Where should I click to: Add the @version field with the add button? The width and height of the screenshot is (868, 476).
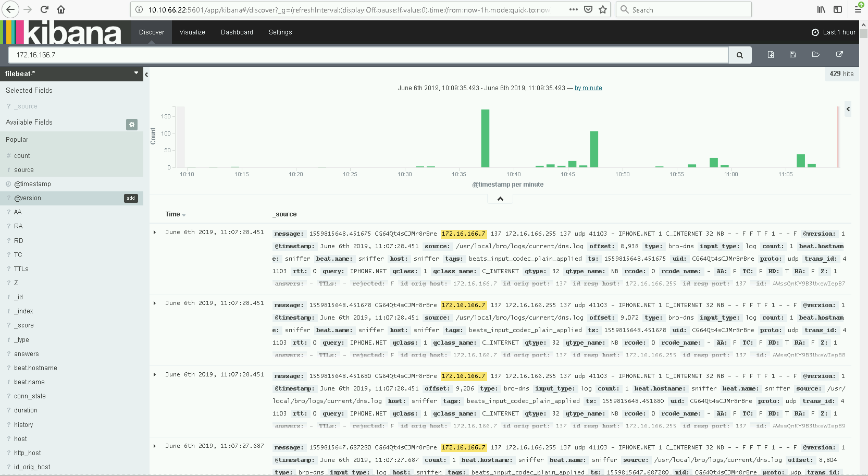(131, 198)
